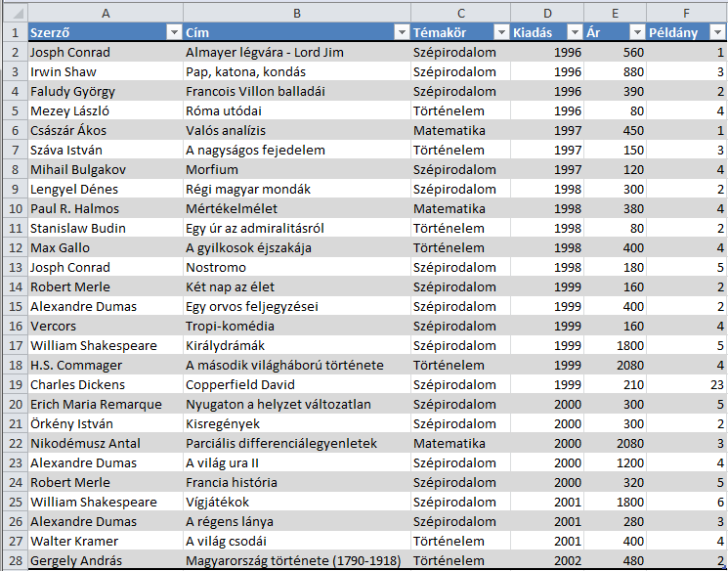Select cell with Erich Maria Remarque
The height and width of the screenshot is (571, 728).
[x=106, y=404]
